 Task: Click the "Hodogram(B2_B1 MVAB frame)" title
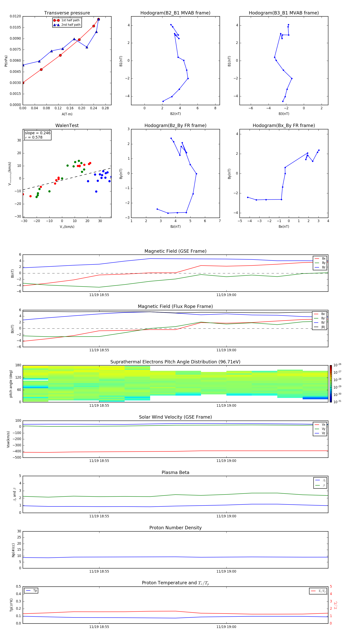175,13
